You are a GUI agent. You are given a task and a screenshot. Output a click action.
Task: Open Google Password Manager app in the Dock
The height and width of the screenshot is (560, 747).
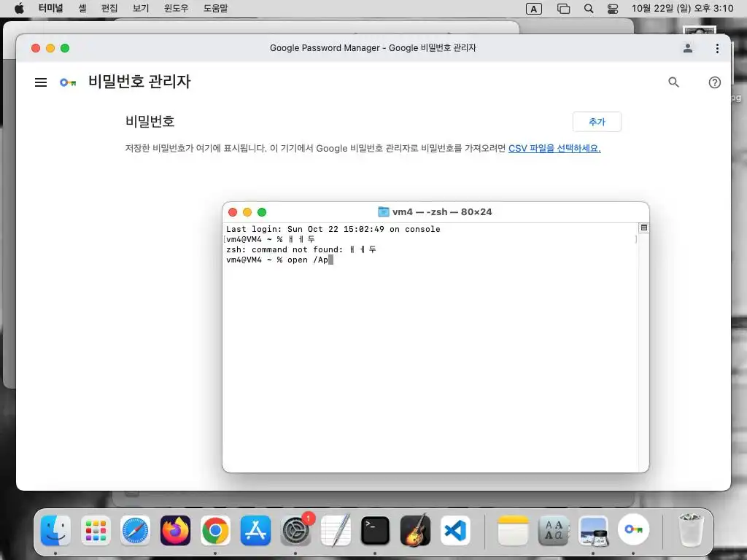(633, 530)
